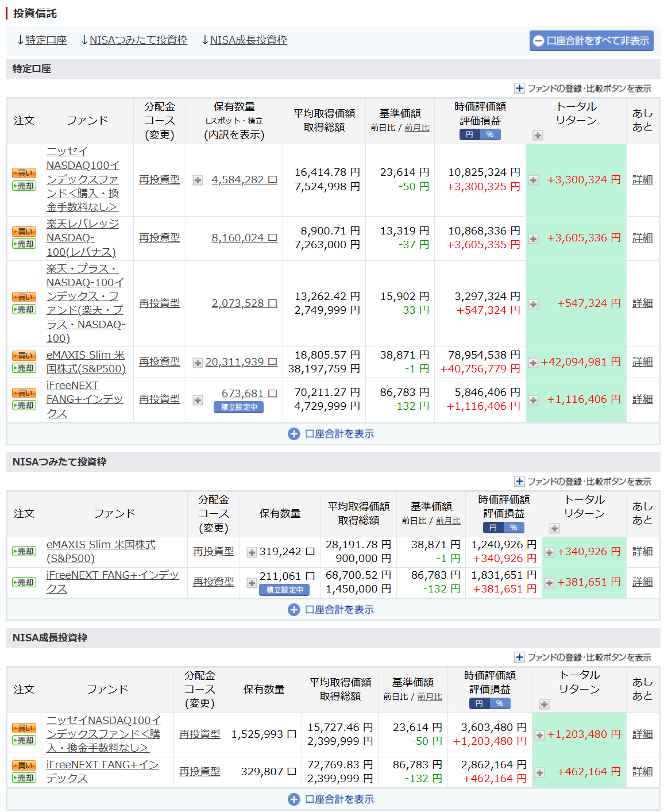Click the plus icon beside 4,584,282口 holdings
This screenshot has width=664, height=812.
198,180
